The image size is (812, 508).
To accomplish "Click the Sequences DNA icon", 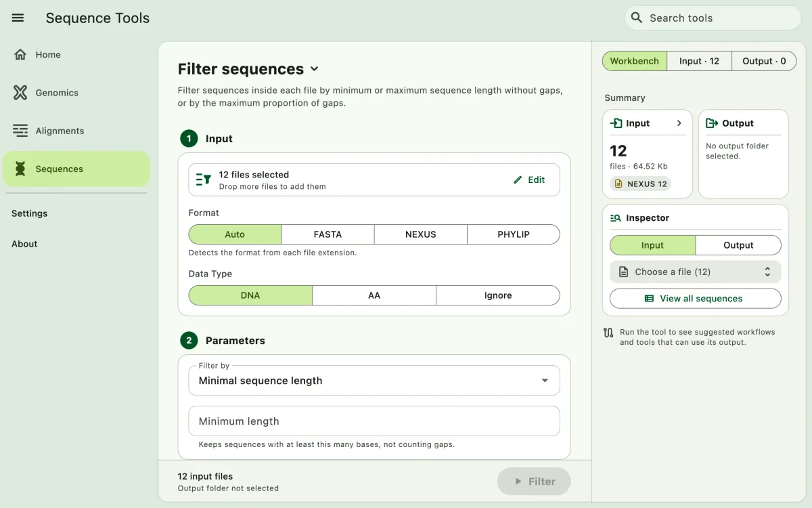I will pyautogui.click(x=20, y=169).
